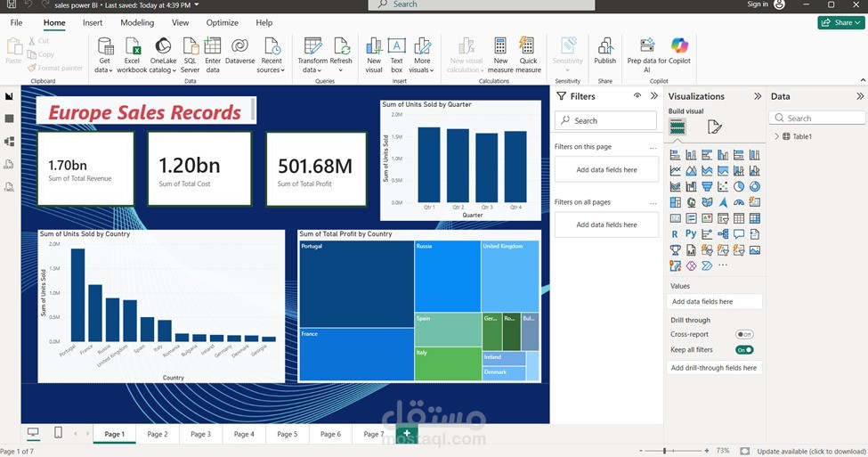Open DAX query view in left sidebar

point(9,164)
